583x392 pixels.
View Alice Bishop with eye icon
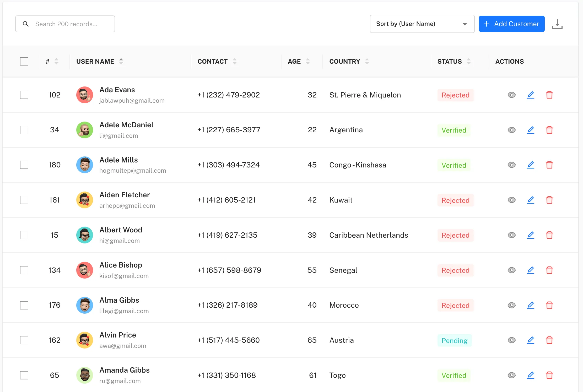(x=511, y=270)
